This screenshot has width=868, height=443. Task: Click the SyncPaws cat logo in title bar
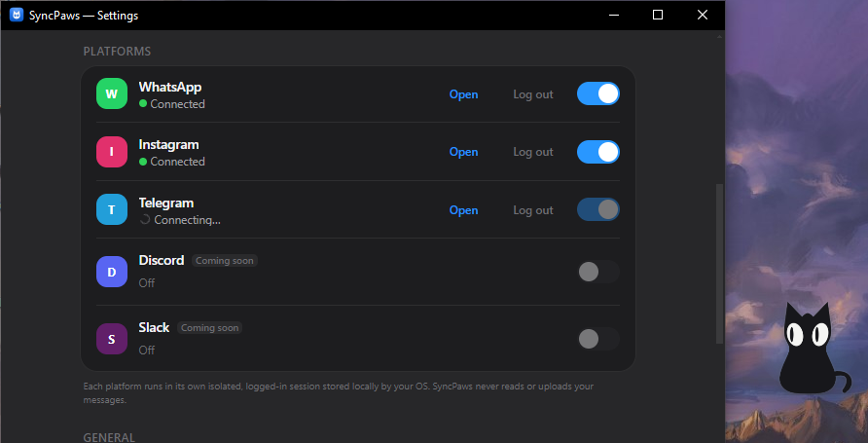[x=17, y=15]
